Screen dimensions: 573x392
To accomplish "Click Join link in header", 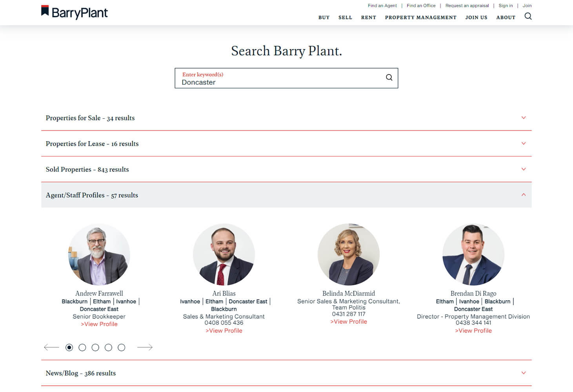I will pos(527,5).
